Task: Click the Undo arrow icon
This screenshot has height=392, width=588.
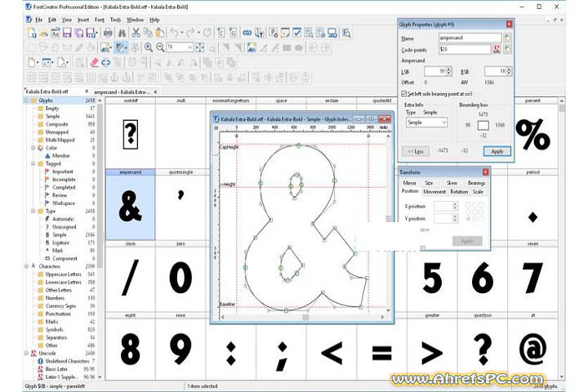Action: pos(174,33)
